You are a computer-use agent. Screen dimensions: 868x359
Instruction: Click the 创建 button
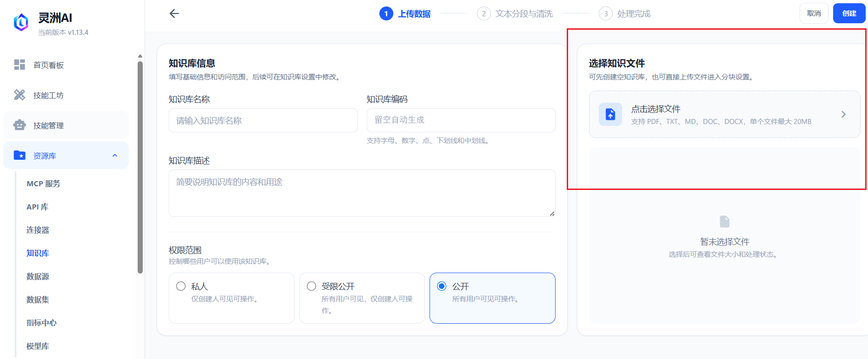tap(849, 13)
